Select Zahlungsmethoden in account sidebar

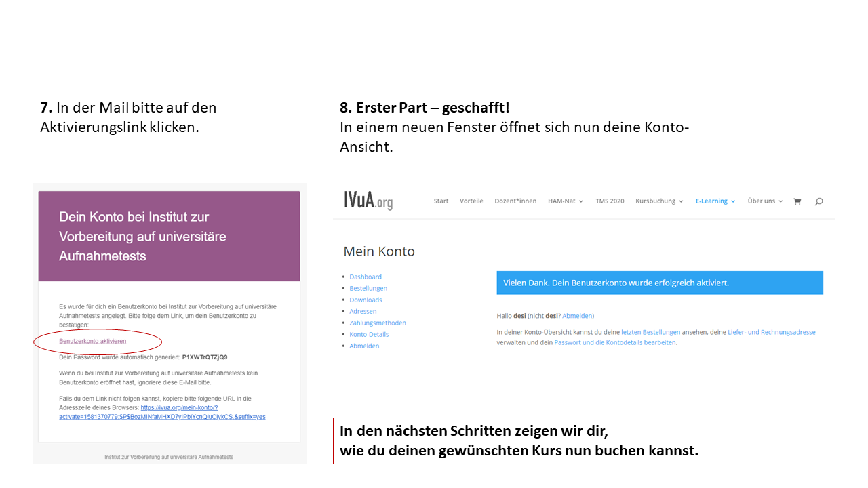point(378,323)
